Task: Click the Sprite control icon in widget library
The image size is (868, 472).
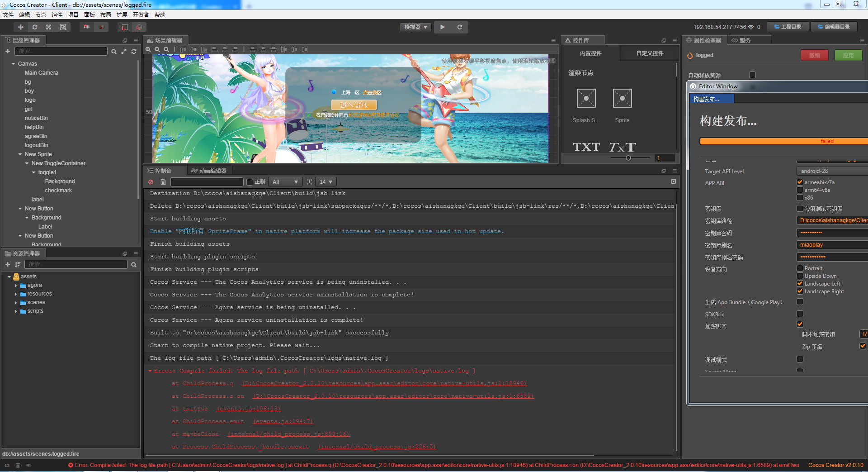Action: pos(623,98)
